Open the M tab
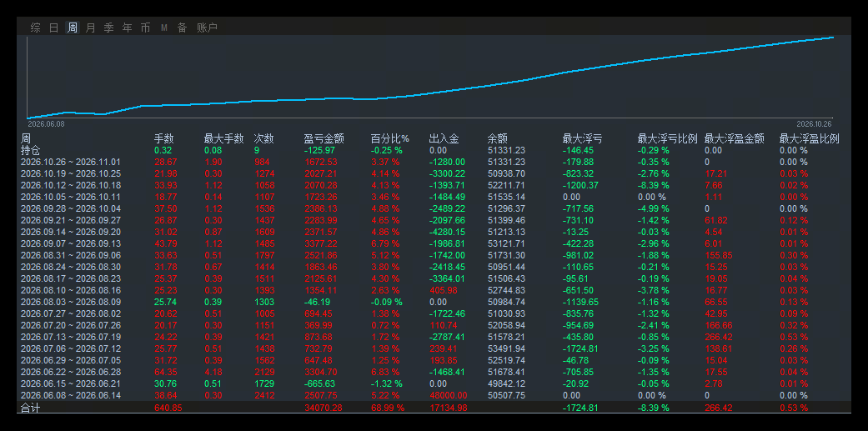The height and width of the screenshot is (431, 868). pos(164,28)
